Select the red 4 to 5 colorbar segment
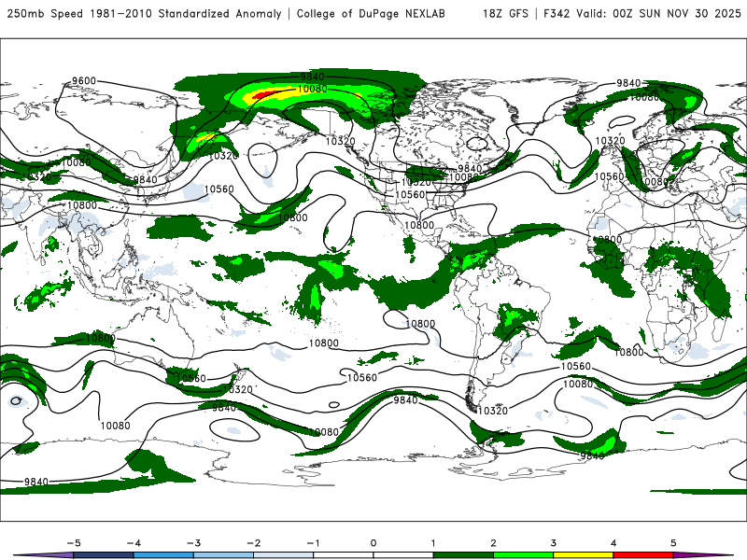This screenshot has height=560, width=747. pyautogui.click(x=643, y=555)
